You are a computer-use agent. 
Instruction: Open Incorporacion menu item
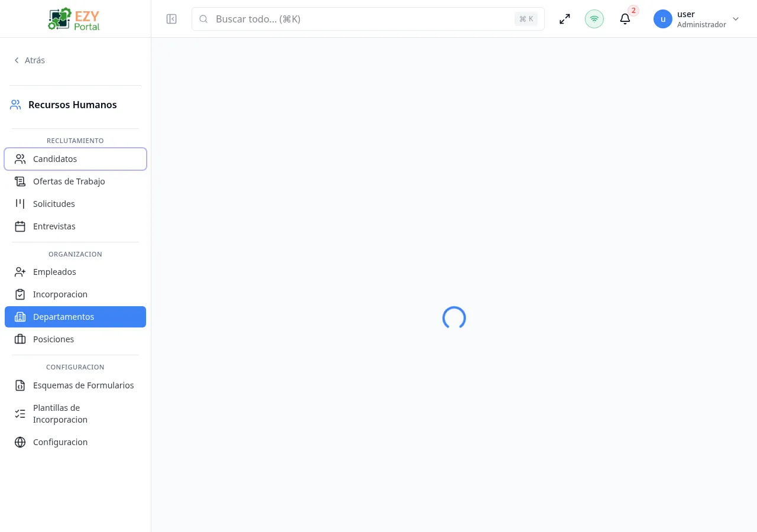(x=75, y=294)
